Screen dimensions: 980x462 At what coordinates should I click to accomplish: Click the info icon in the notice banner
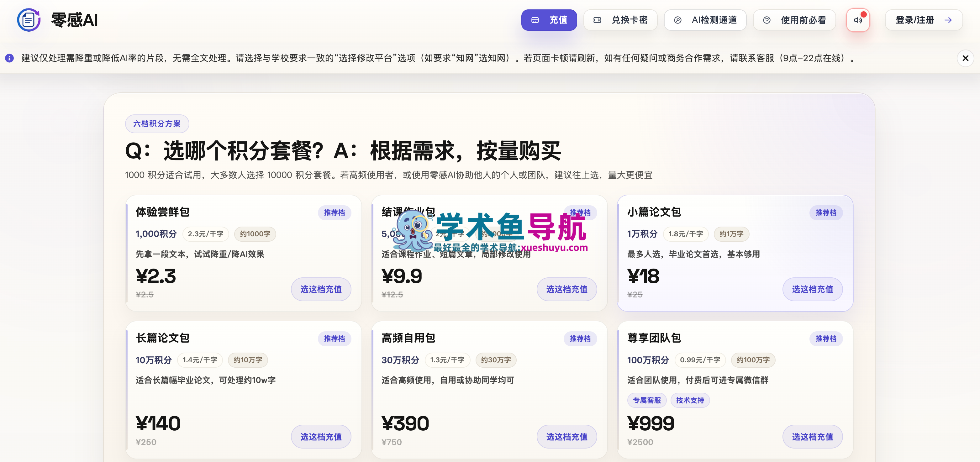point(9,58)
